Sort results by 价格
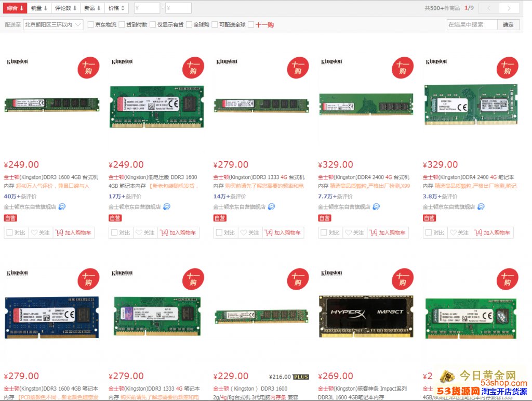The height and width of the screenshot is (401, 532). 116,8
